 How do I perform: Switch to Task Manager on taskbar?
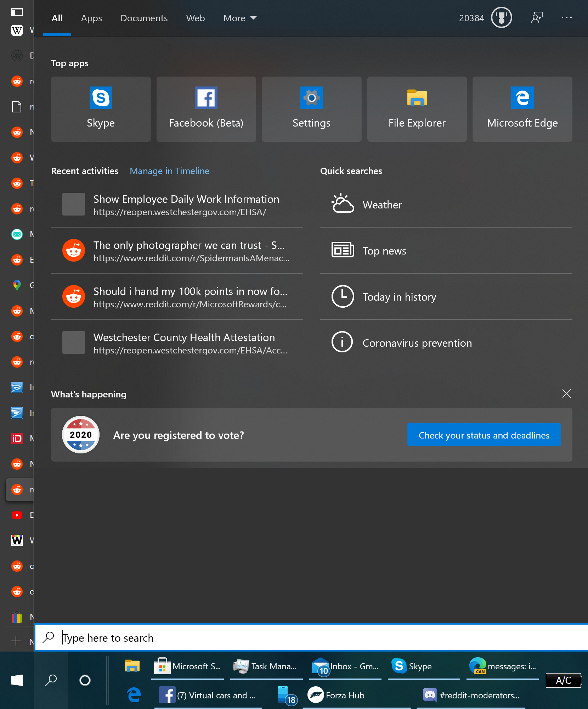point(266,666)
